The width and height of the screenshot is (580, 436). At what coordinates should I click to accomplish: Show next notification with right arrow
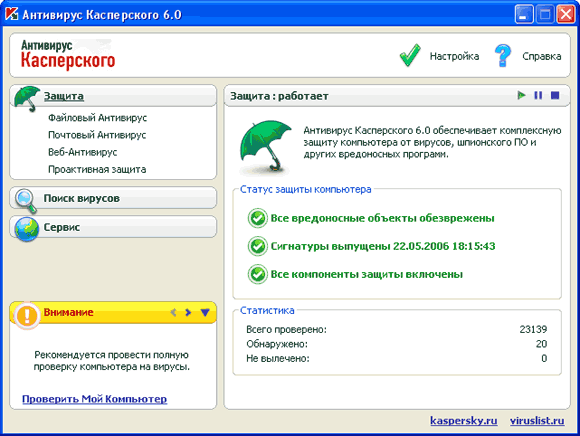[x=188, y=312]
